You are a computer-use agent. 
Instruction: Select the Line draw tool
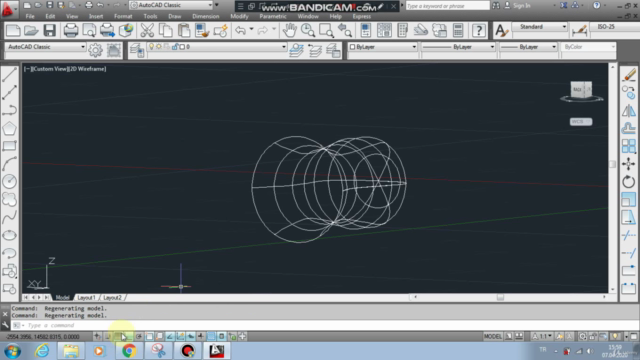coord(9,74)
